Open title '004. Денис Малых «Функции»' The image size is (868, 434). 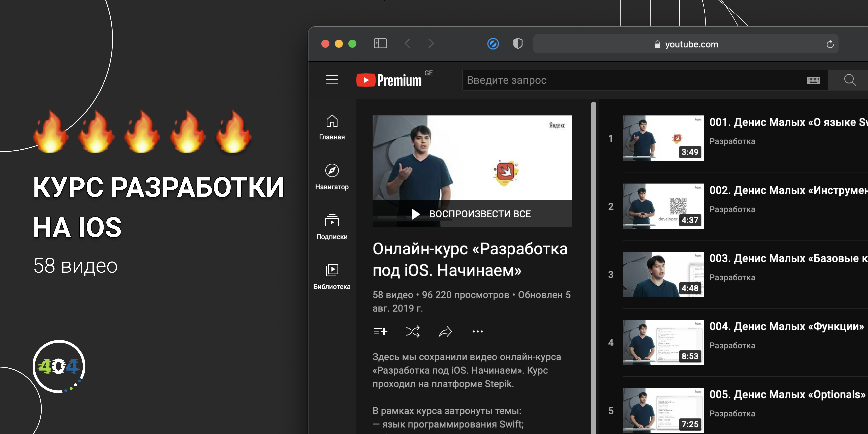(x=787, y=326)
